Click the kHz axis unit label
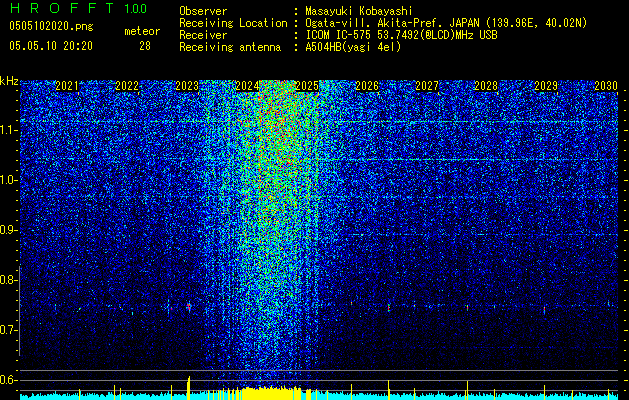Screen dimensions: 629x400 (9, 81)
